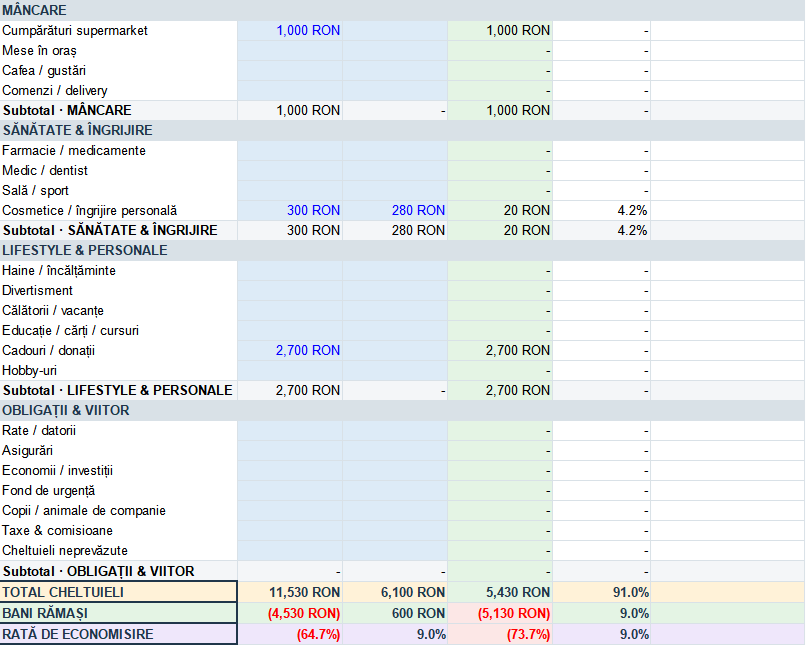Select the Divertisment label

[37, 291]
